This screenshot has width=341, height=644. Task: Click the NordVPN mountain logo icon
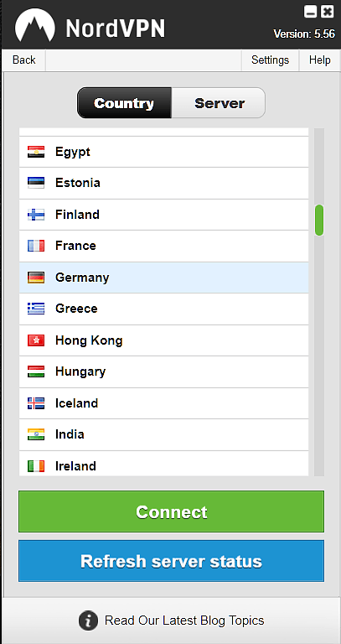pyautogui.click(x=35, y=25)
